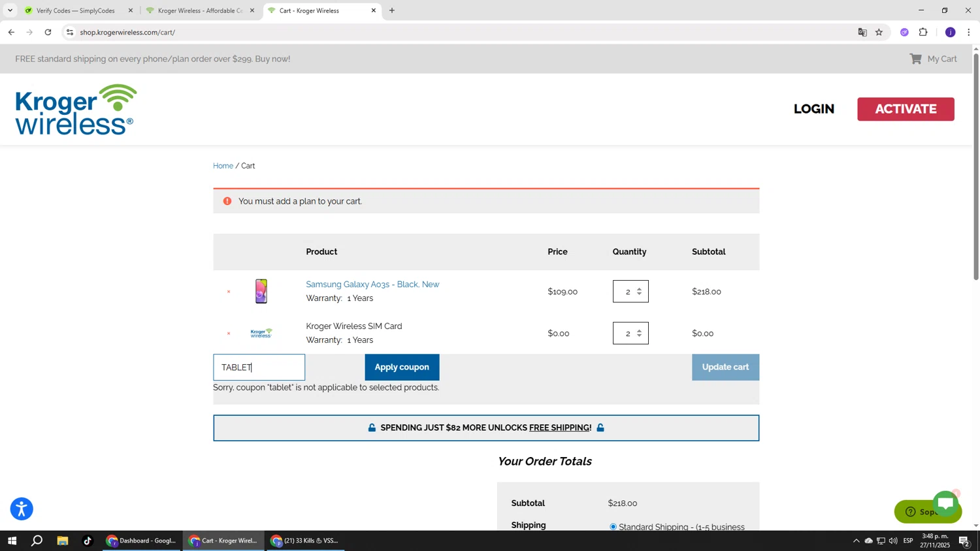This screenshot has width=980, height=551.
Task: Close the Verify Codes SimplyCodes tab
Action: point(131,10)
